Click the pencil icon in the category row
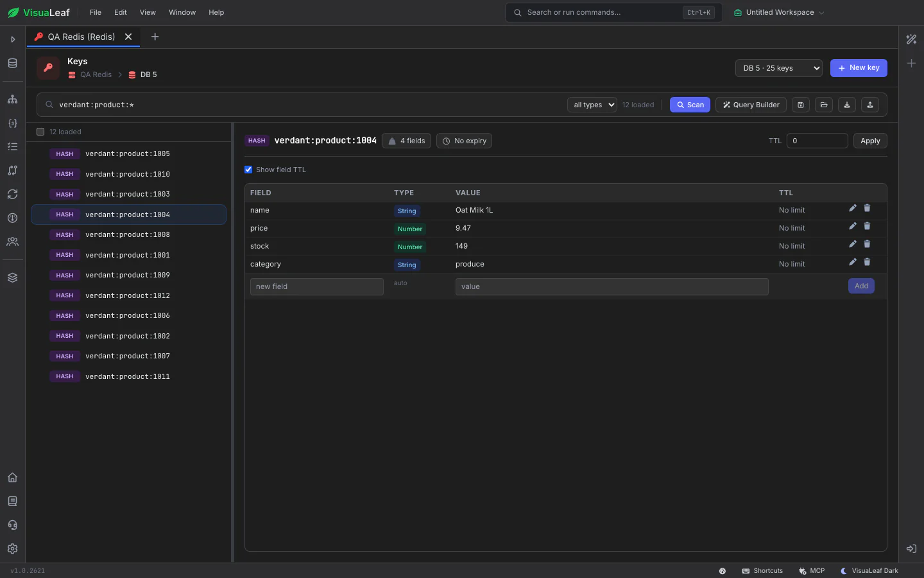The image size is (924, 578). pyautogui.click(x=853, y=262)
